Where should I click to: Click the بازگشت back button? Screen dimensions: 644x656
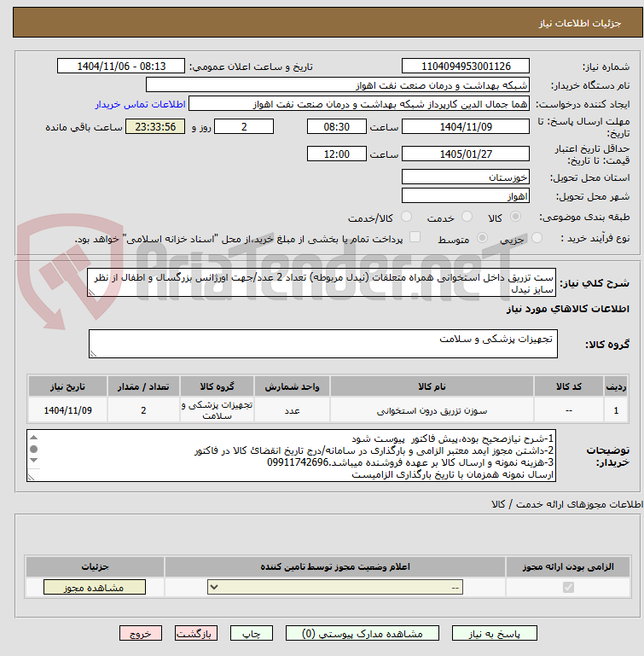(196, 634)
